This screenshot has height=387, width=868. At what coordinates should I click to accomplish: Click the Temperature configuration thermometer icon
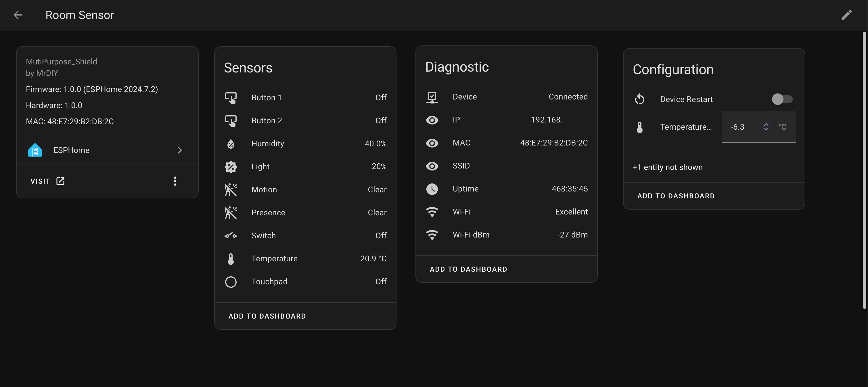click(639, 126)
